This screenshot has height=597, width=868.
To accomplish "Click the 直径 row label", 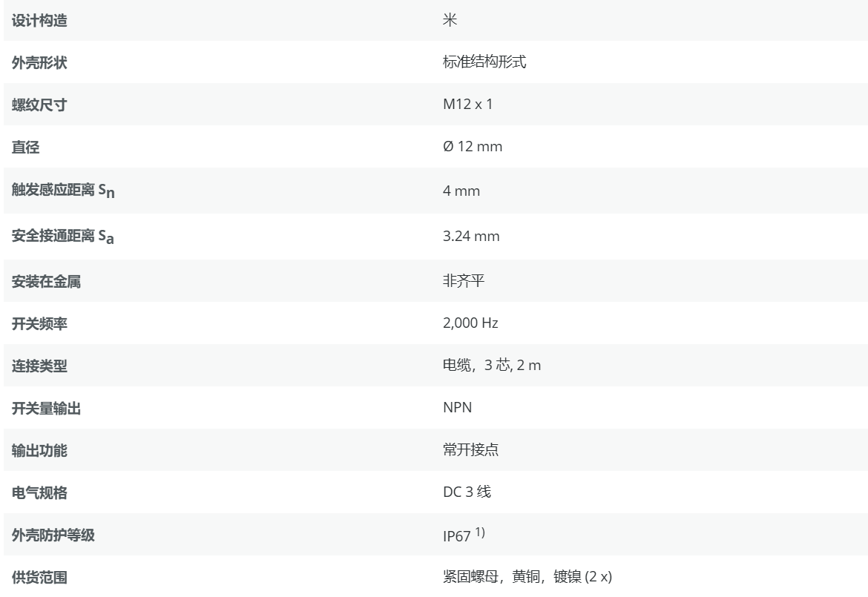I will 26,148.
